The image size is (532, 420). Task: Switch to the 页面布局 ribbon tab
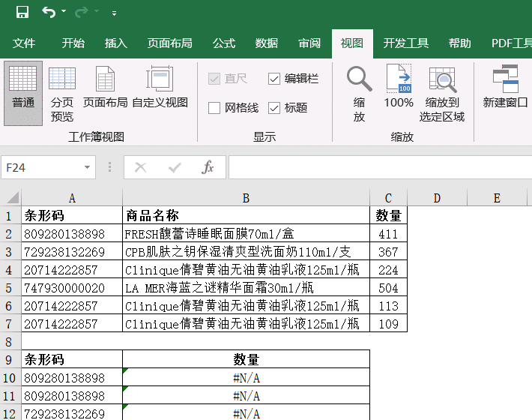(169, 43)
